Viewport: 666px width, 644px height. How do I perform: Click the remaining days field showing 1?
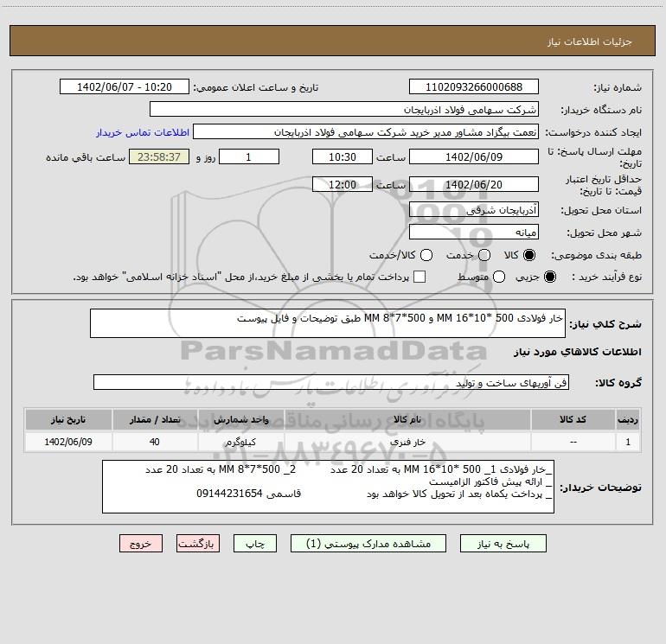249,156
